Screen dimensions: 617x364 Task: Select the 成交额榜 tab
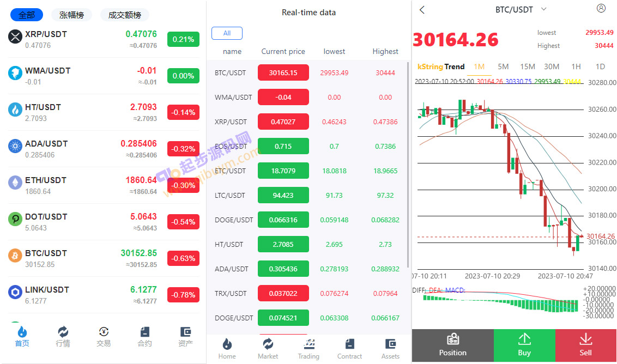click(x=124, y=15)
